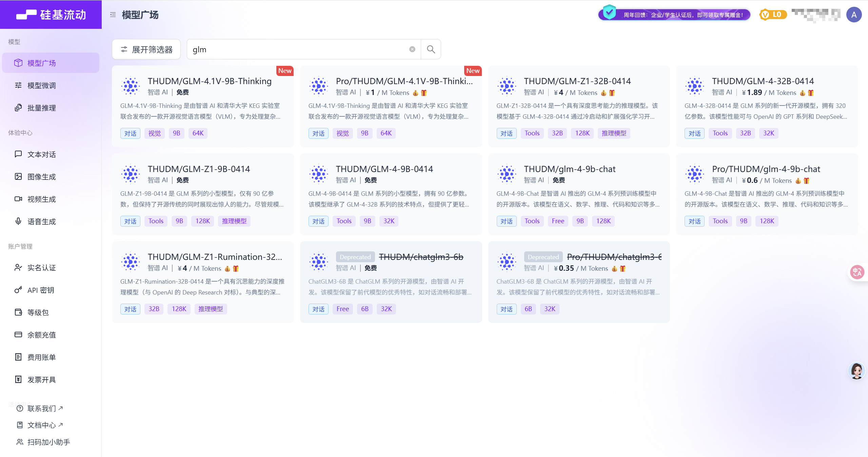Open deprecated Pro/THUDM/chatglm3 card title

614,257
